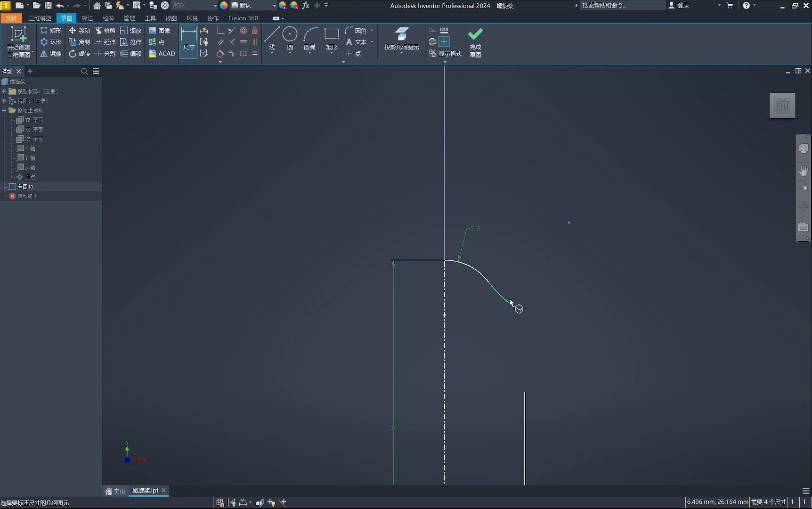
Task: Toggle constraint options icon in status bar
Action: click(232, 502)
